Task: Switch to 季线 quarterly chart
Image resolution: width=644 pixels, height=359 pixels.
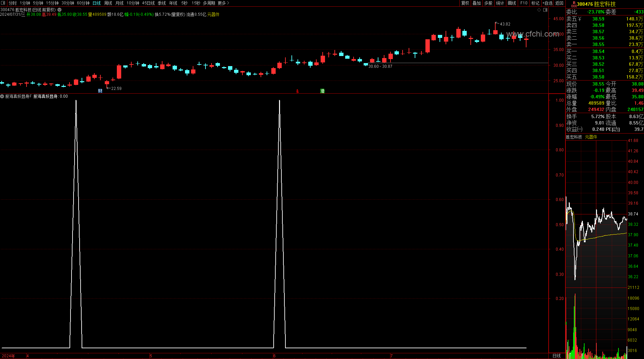Action: coord(162,3)
